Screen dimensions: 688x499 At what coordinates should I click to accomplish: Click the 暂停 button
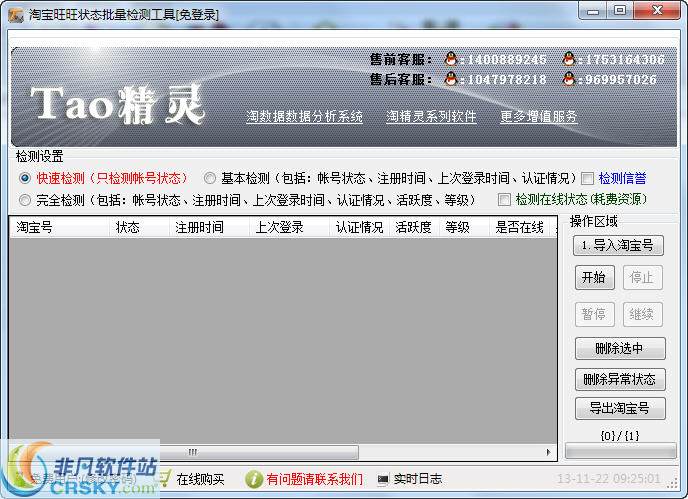point(595,314)
